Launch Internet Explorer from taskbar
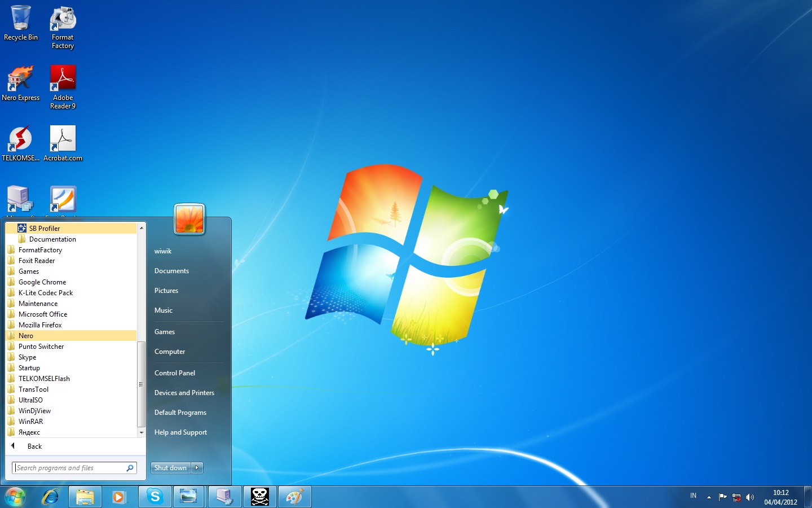This screenshot has width=812, height=508. 51,497
